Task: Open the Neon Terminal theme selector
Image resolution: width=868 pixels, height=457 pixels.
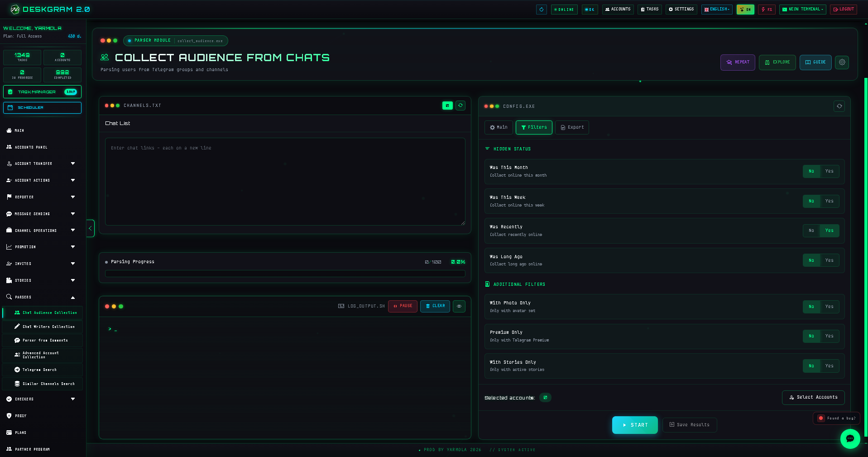Action: point(803,10)
